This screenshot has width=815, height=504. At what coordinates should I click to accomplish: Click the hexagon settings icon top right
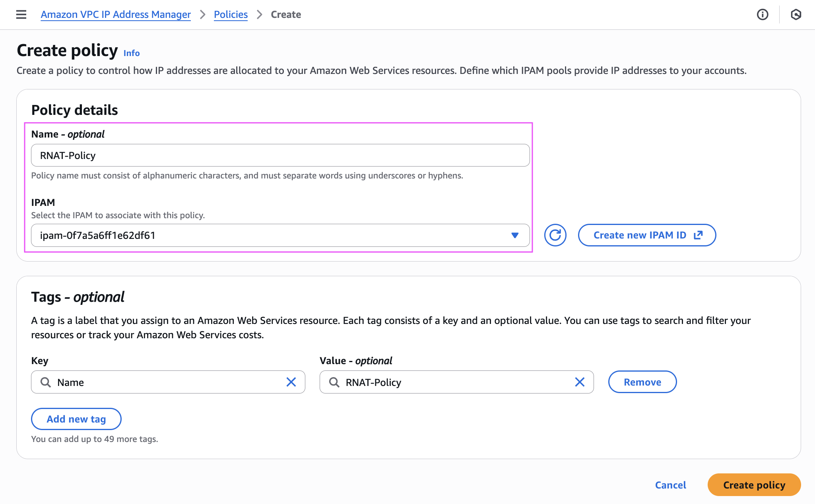point(796,15)
